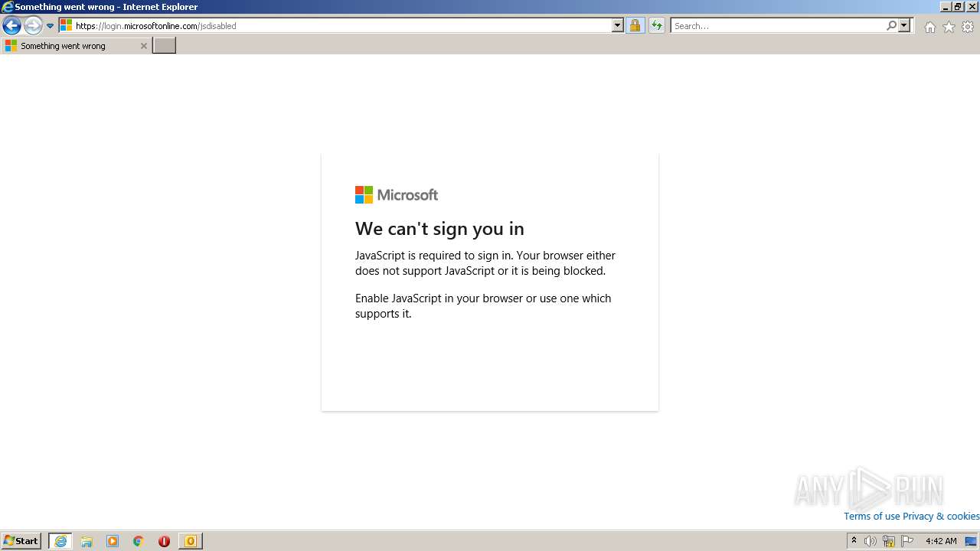Open the Action Center flag icon
The width and height of the screenshot is (980, 551).
click(908, 541)
